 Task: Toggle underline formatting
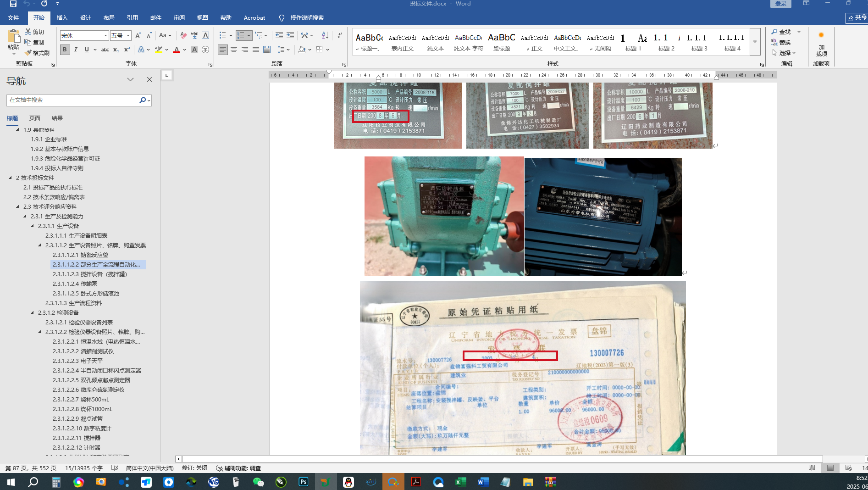coord(87,50)
